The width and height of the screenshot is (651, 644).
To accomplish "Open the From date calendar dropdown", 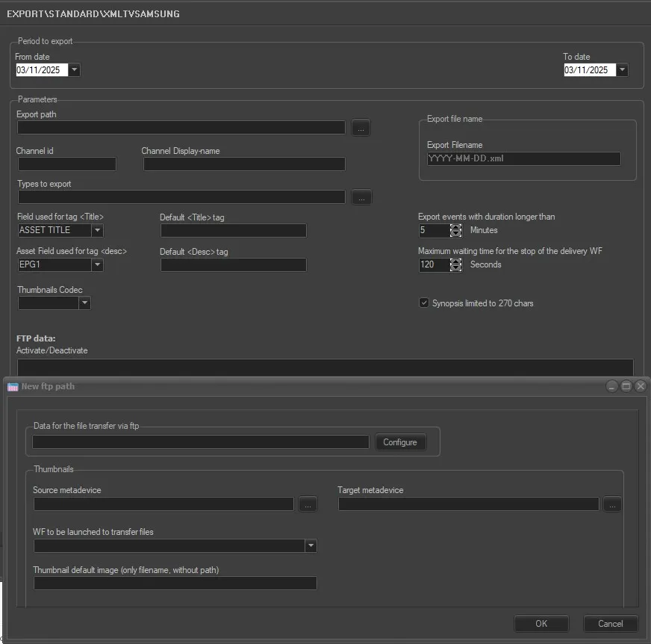I will [75, 70].
